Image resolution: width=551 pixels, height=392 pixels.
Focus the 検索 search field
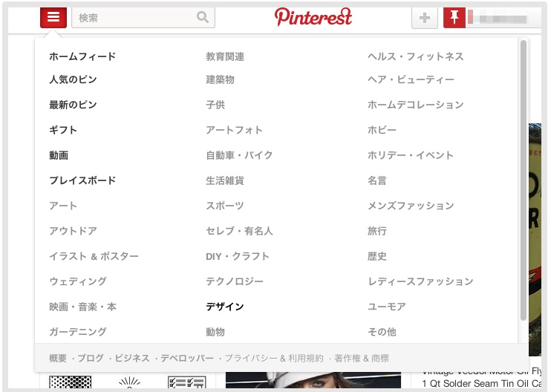pos(143,18)
